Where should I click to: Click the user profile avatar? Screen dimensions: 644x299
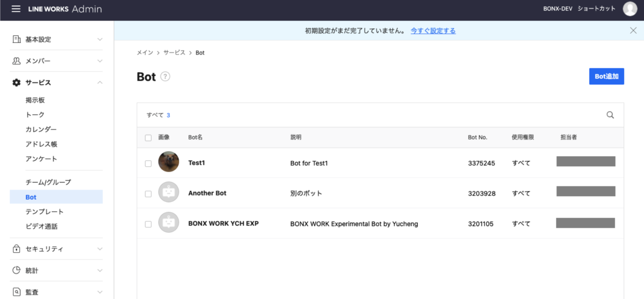(x=630, y=9)
